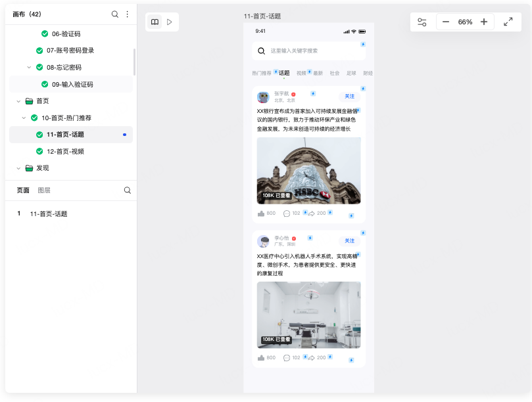Open the three-dot more menu beside 画布
The width and height of the screenshot is (532, 402).
[x=127, y=14]
